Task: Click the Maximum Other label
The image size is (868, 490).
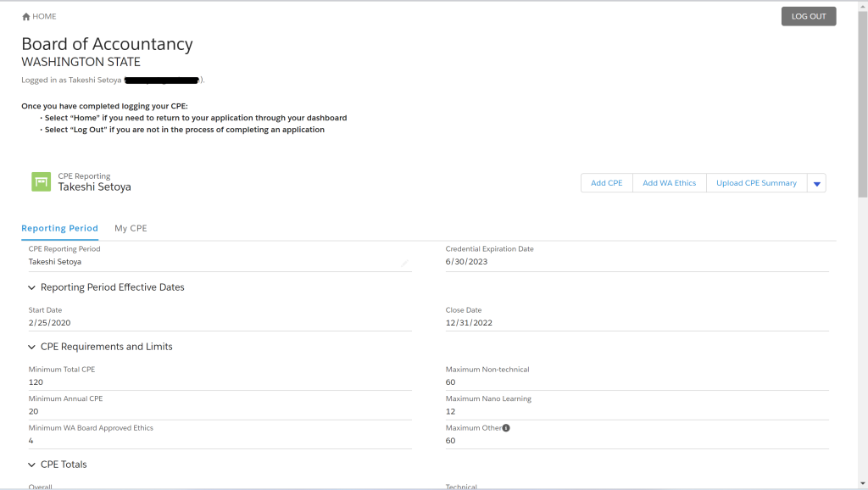Action: click(x=474, y=428)
